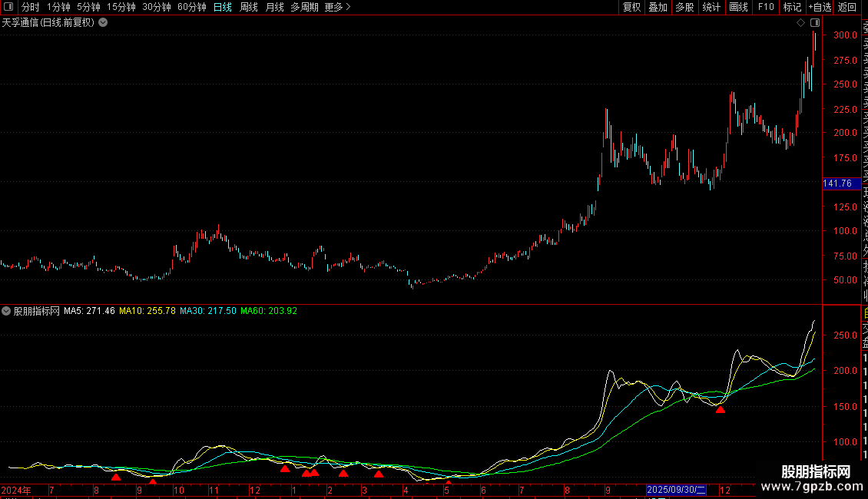Toggle the right info panel icon

815,23
